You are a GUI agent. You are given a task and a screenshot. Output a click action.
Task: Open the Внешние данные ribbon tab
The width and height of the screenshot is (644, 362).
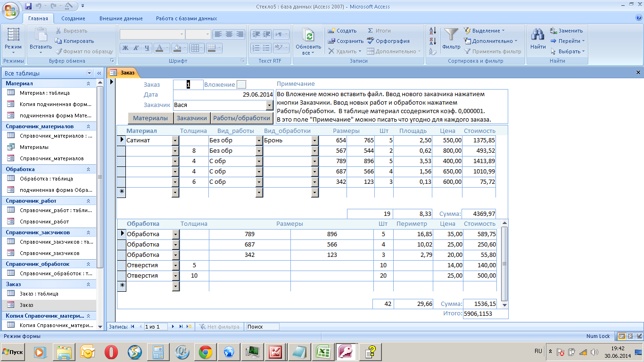click(x=121, y=18)
